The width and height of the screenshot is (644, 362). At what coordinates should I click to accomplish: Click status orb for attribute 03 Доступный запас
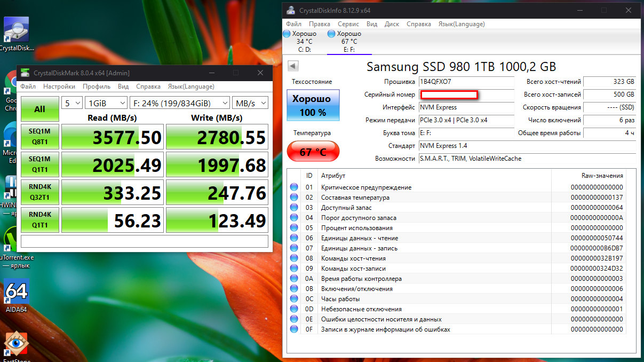click(x=294, y=208)
